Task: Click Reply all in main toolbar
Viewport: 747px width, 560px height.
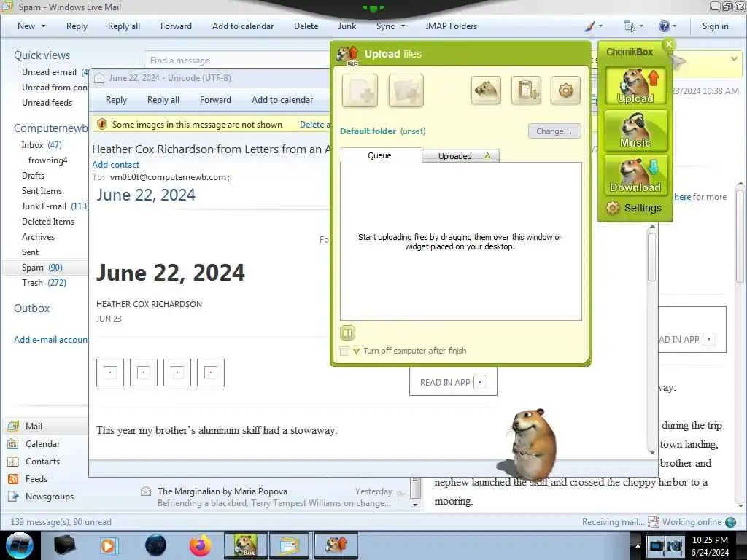Action: (124, 26)
